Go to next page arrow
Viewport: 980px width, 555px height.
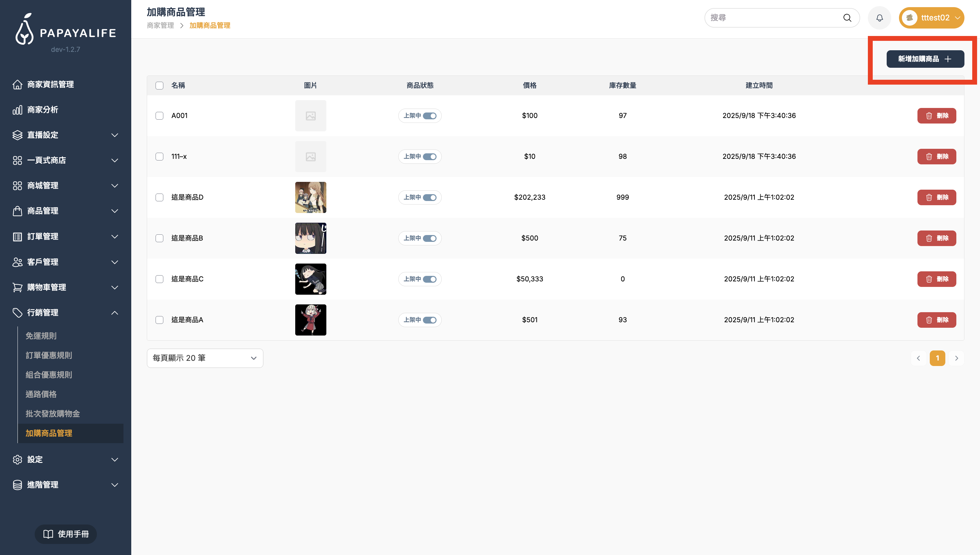click(956, 358)
